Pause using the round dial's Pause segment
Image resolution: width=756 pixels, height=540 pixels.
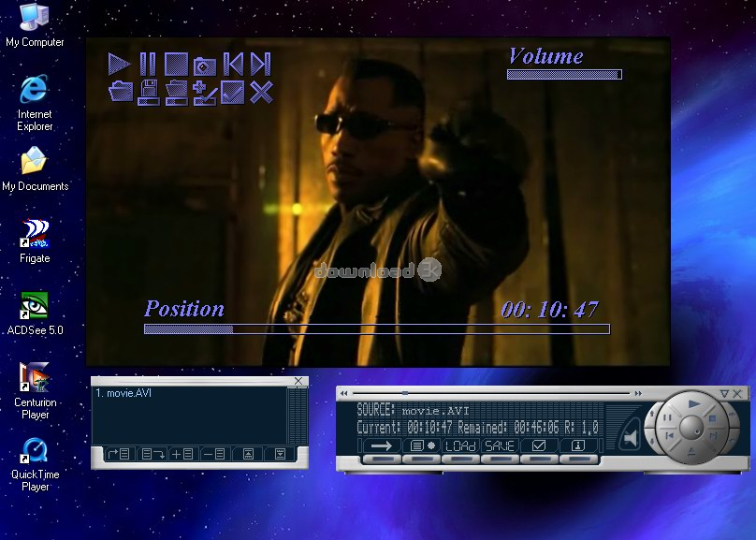[x=667, y=418]
